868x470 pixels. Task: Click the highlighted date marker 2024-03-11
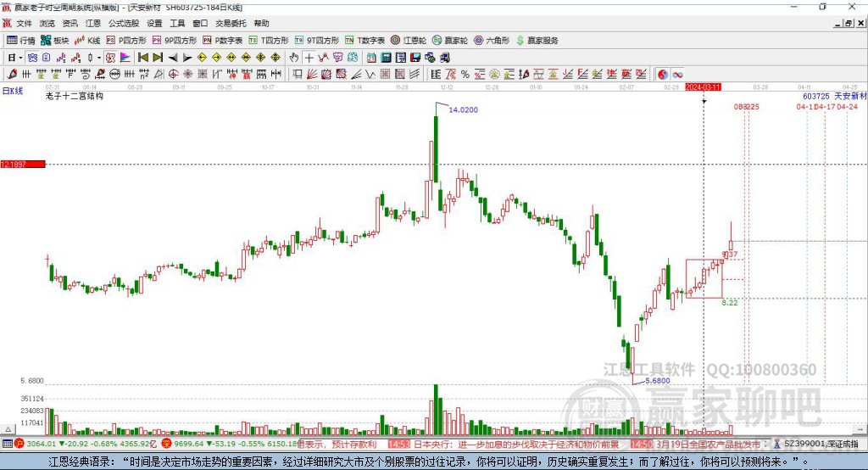pyautogui.click(x=703, y=87)
